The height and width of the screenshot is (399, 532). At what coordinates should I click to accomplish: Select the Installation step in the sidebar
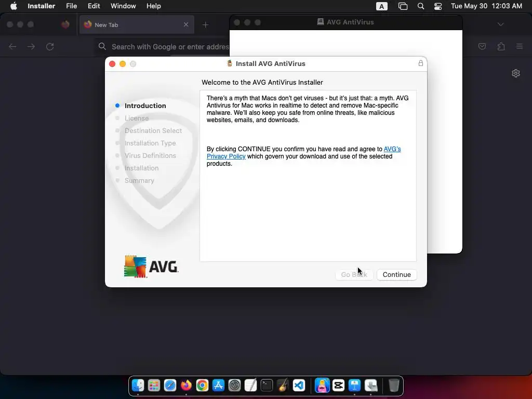(x=141, y=168)
